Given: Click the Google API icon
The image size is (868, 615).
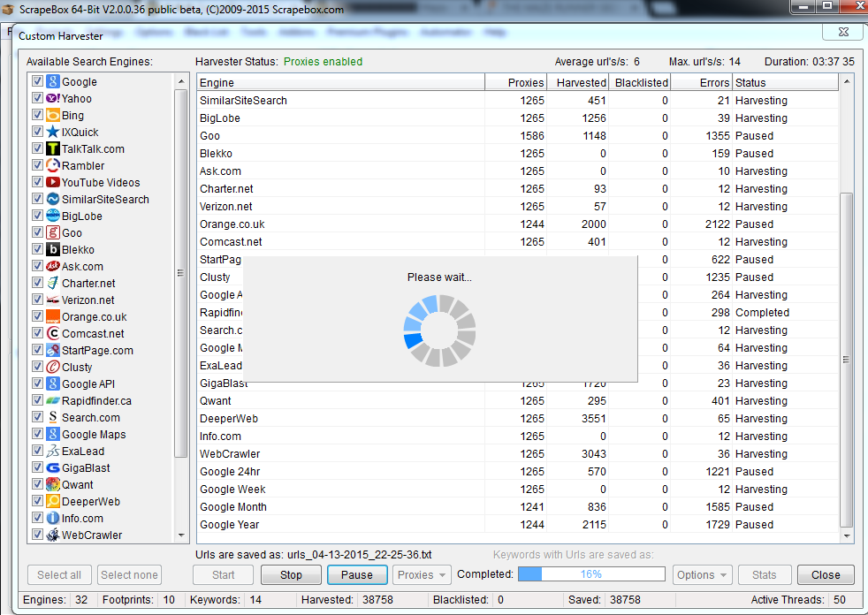Looking at the screenshot, I should [52, 383].
